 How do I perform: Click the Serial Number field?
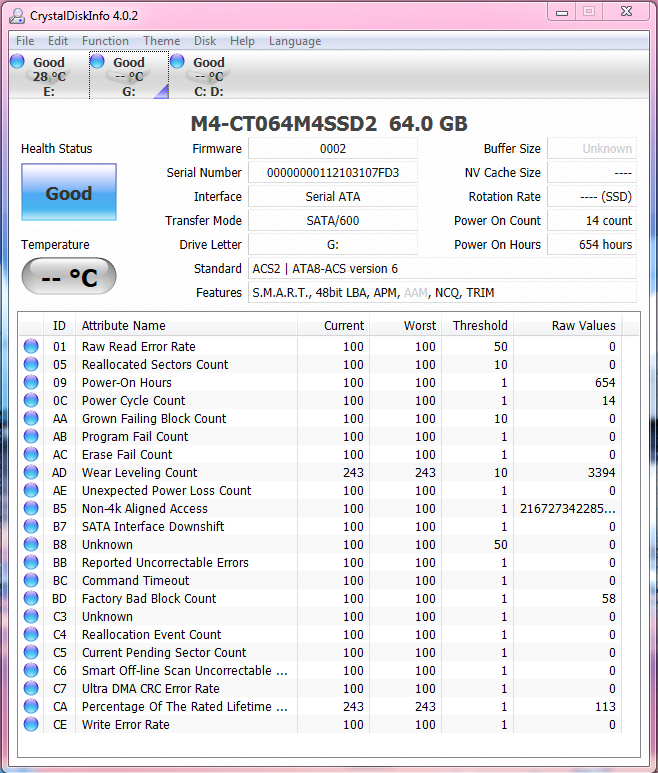(333, 173)
